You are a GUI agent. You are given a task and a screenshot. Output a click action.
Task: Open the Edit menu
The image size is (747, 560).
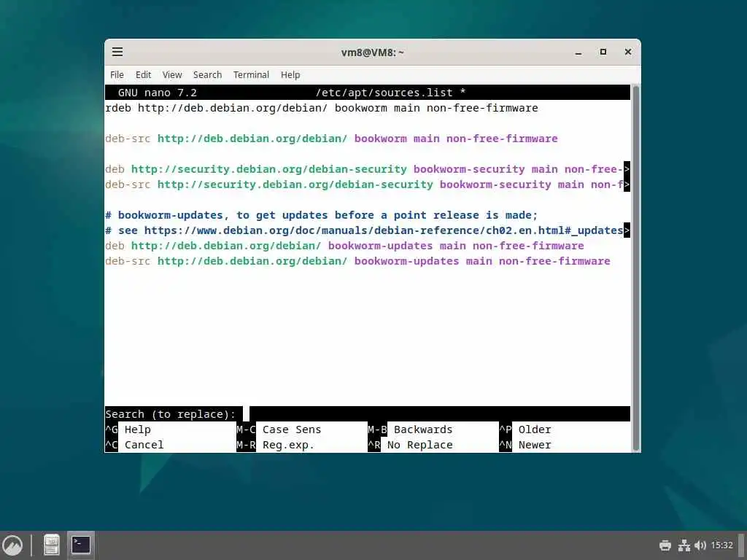click(143, 75)
